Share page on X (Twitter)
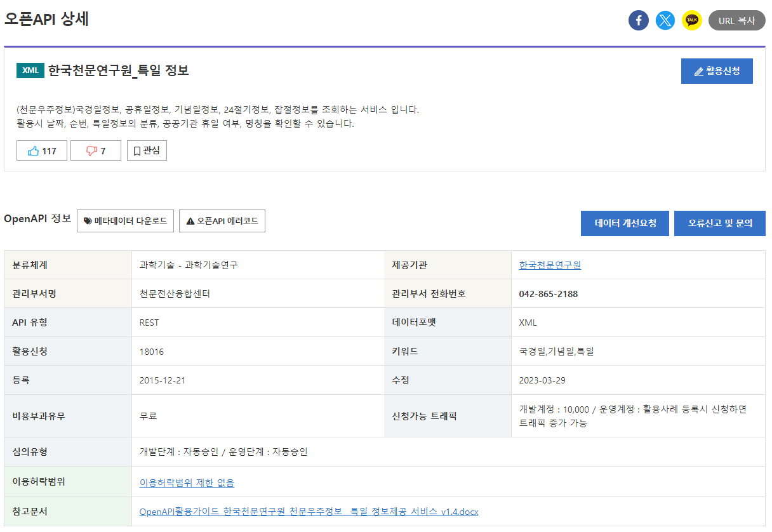This screenshot has height=532, width=772. (665, 20)
